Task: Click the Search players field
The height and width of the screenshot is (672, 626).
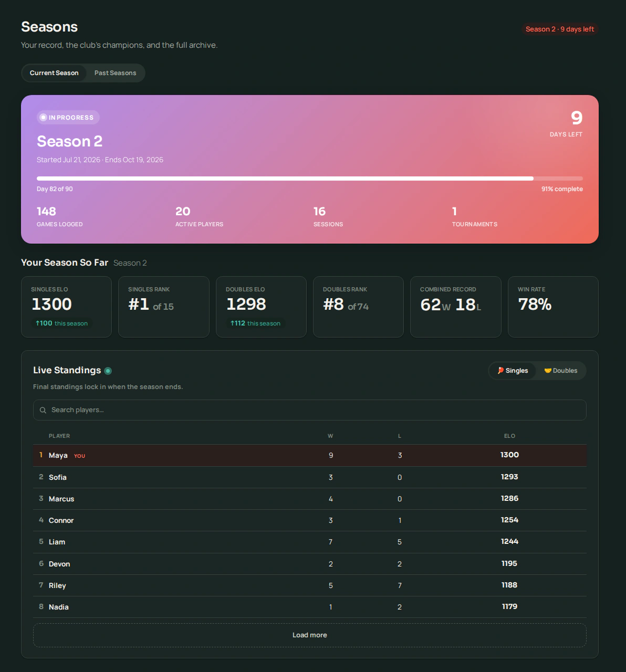Action: (x=310, y=410)
